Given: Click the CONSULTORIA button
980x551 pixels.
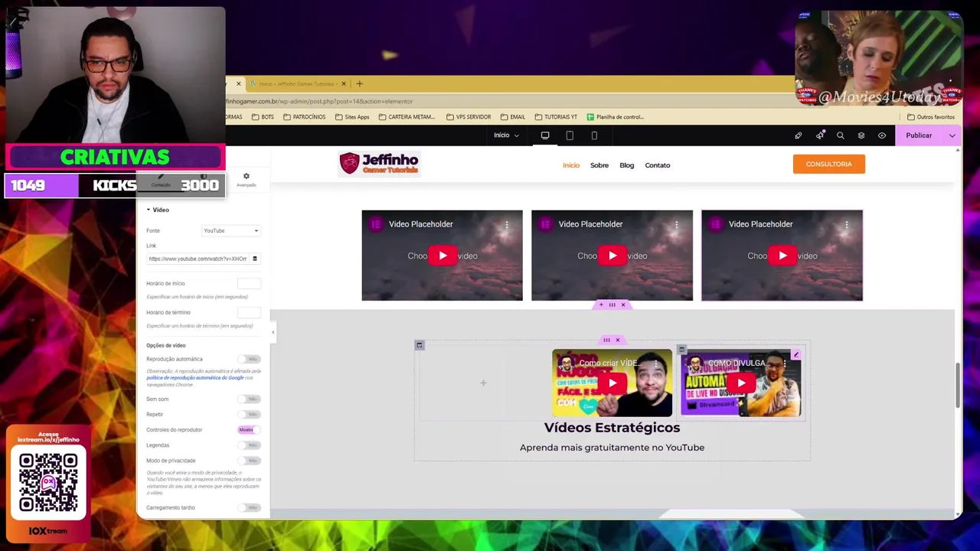Looking at the screenshot, I should click(829, 164).
